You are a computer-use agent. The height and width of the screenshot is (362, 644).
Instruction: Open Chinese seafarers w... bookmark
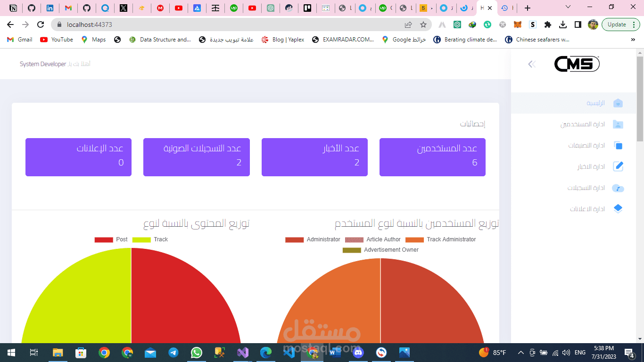coord(537,40)
